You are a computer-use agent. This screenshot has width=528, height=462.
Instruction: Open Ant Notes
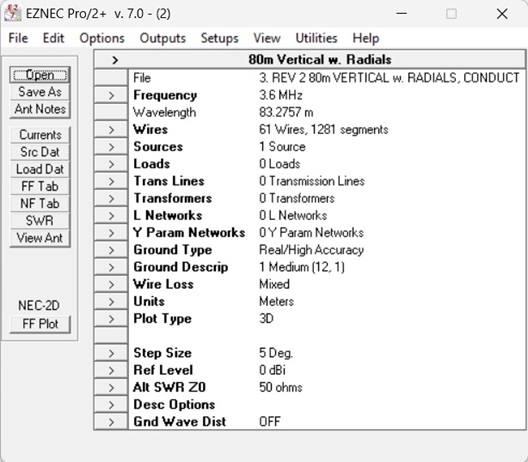[40, 109]
